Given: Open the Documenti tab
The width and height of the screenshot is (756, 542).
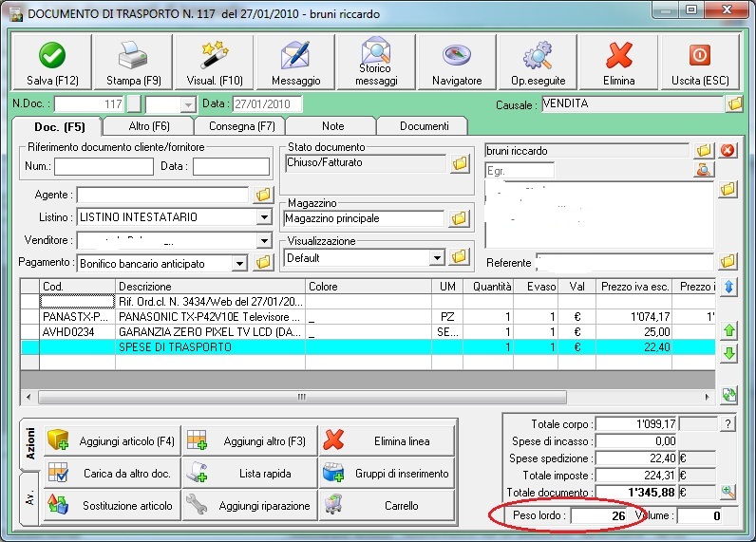Looking at the screenshot, I should coord(424,126).
